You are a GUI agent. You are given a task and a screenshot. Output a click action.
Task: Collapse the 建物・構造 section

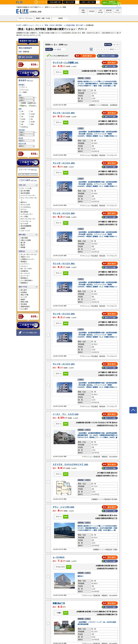click(28, 235)
